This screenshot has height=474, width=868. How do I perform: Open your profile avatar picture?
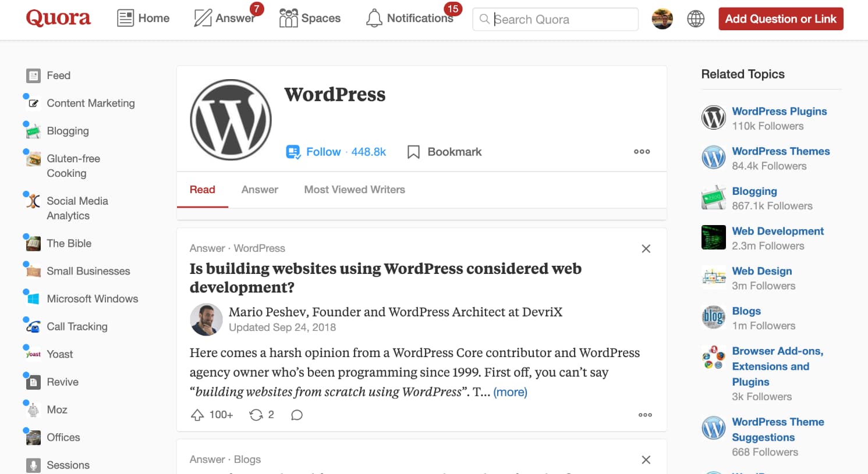(662, 18)
